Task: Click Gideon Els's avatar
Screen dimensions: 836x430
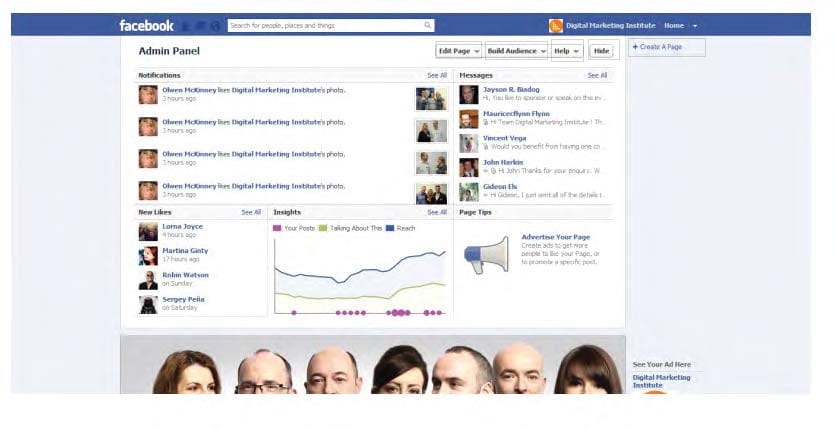Action: [469, 192]
